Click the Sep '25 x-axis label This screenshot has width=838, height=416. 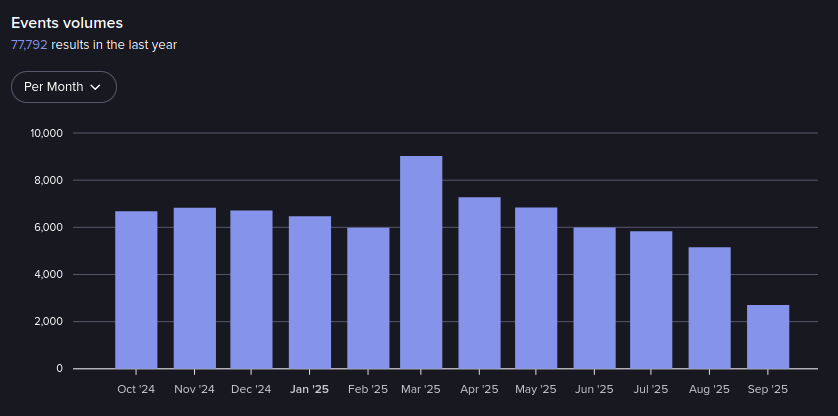coord(768,389)
